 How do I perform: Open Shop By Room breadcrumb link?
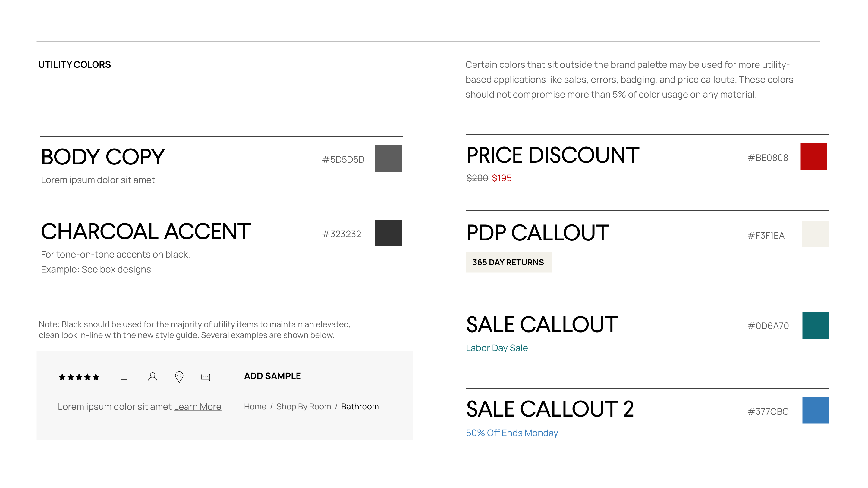[x=303, y=406]
